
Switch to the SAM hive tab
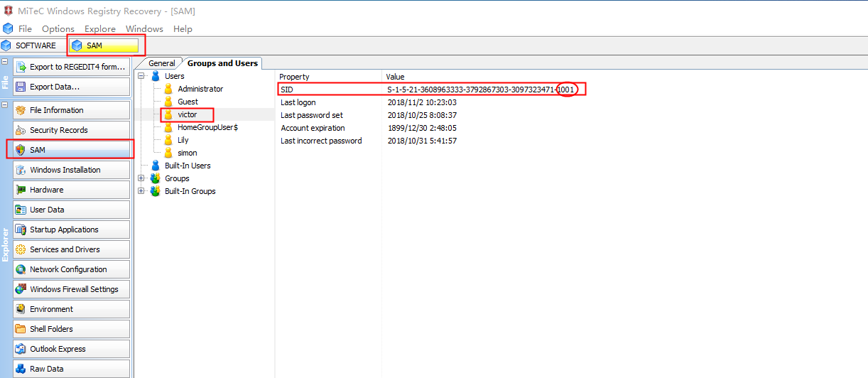105,45
